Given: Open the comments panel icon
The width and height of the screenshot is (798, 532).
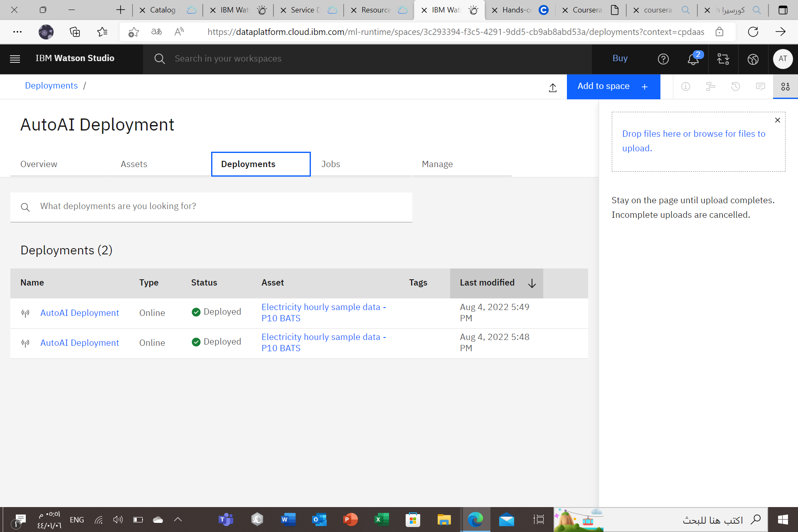Looking at the screenshot, I should tap(761, 86).
